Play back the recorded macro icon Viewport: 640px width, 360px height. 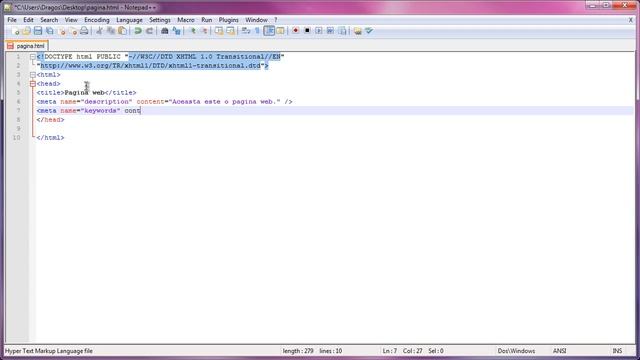coord(319,31)
